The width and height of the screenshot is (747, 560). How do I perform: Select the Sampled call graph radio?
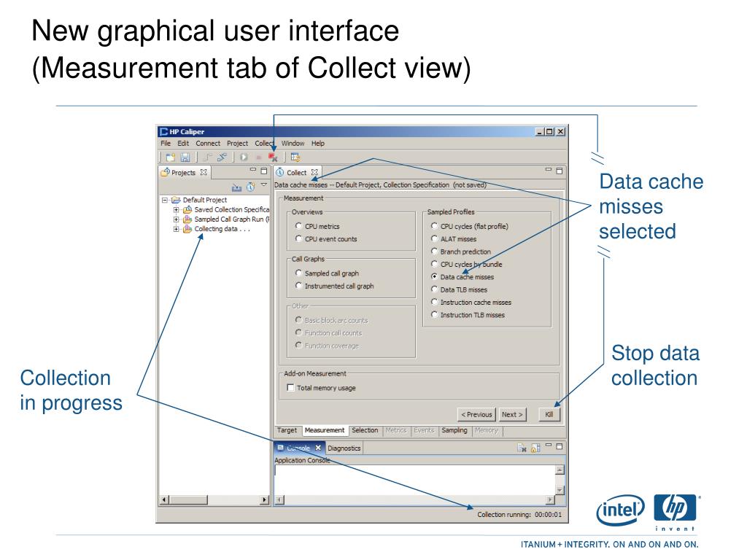click(298, 273)
